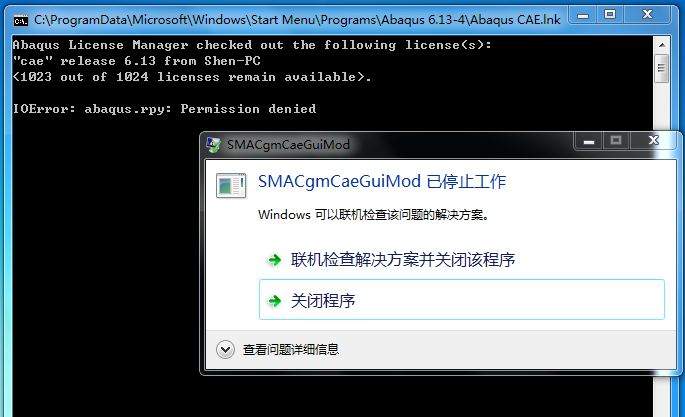
Task: Click the IOError Permission denied console line
Action: click(164, 109)
